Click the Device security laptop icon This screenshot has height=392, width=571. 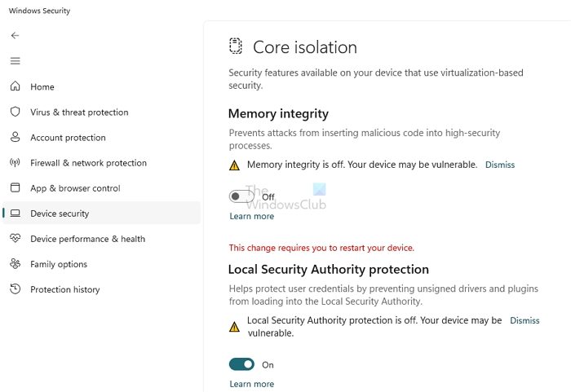tap(15, 213)
